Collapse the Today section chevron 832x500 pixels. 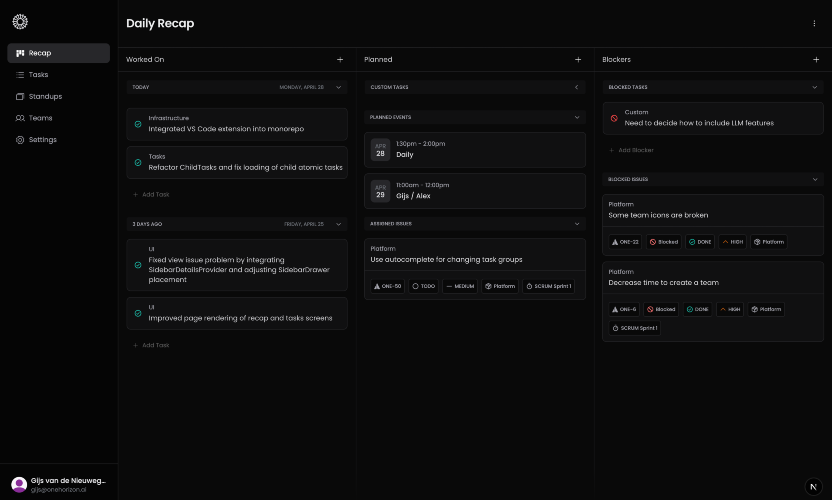(x=339, y=87)
